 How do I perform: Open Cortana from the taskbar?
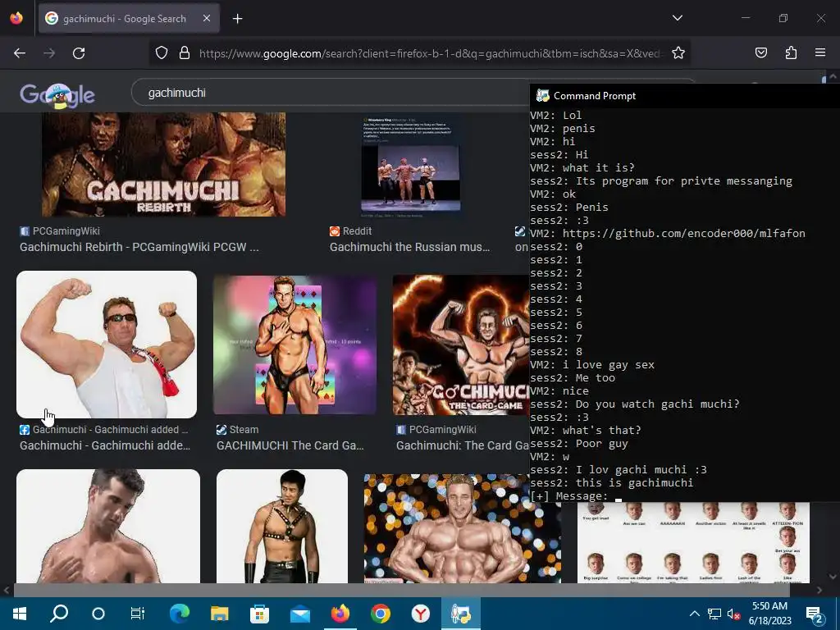[98, 614]
